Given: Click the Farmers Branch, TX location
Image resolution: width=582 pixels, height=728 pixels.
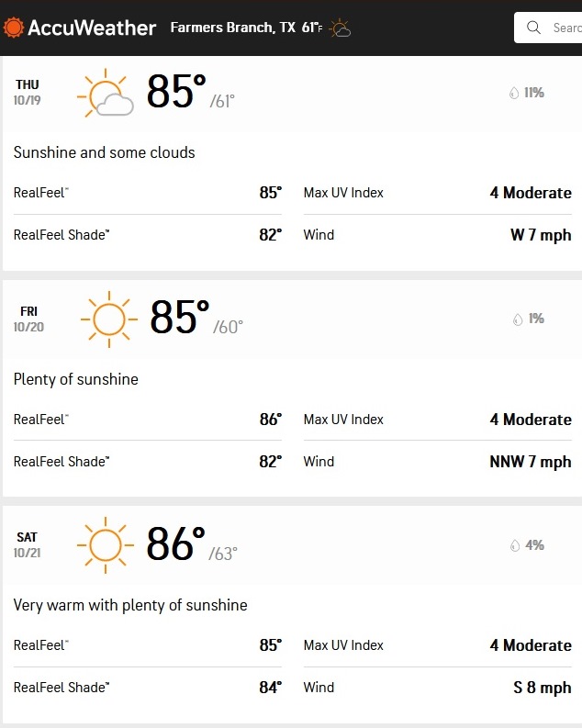Looking at the screenshot, I should coord(233,28).
